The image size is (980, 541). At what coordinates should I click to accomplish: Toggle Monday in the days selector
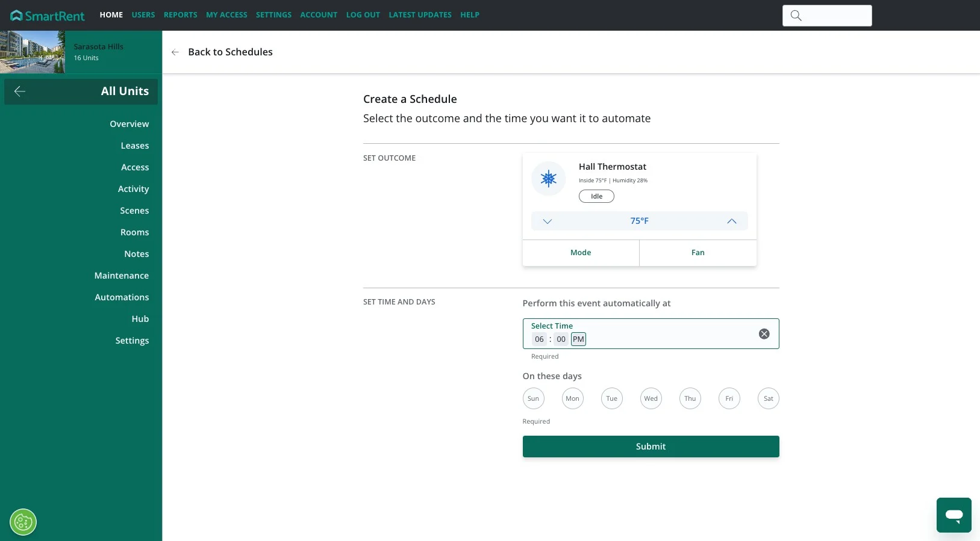572,398
